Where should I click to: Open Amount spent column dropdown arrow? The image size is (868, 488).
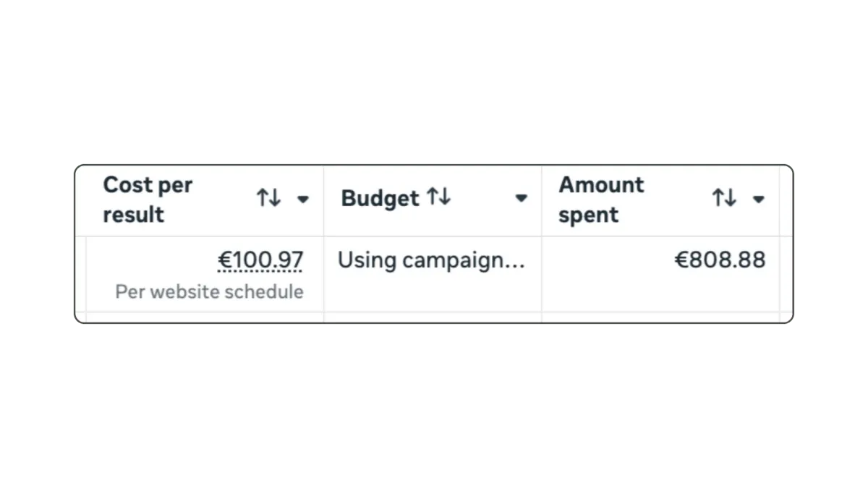758,199
